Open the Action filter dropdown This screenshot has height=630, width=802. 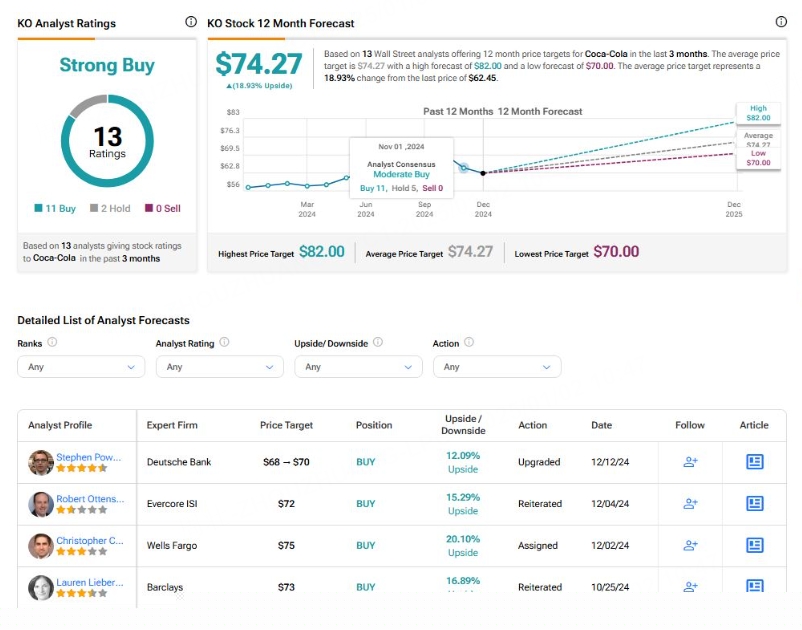(497, 367)
